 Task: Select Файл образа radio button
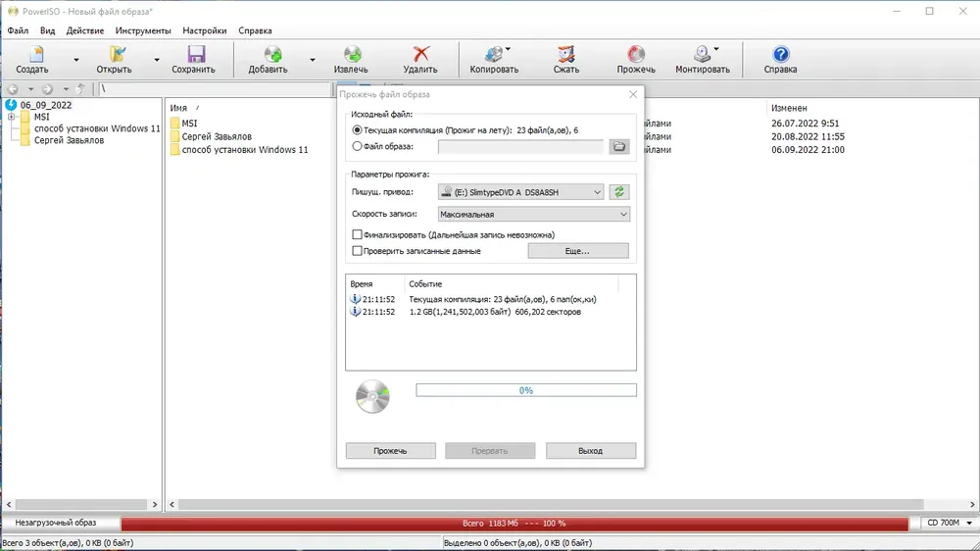coord(357,146)
